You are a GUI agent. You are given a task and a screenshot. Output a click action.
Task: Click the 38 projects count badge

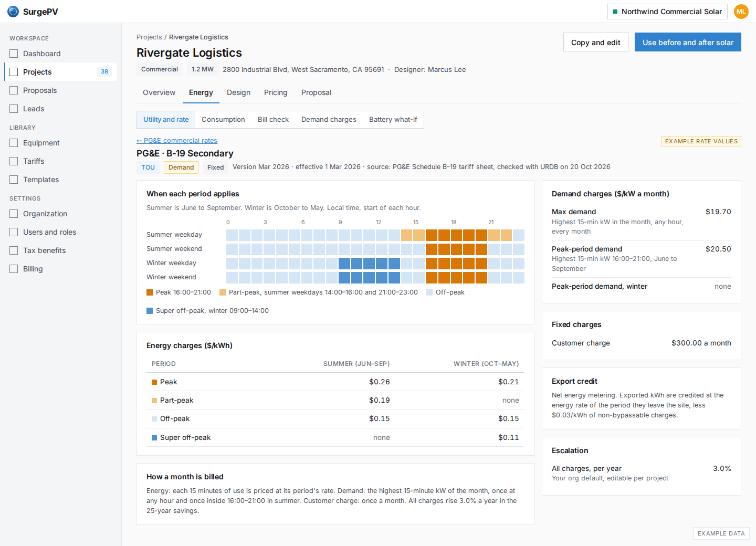pyautogui.click(x=104, y=72)
